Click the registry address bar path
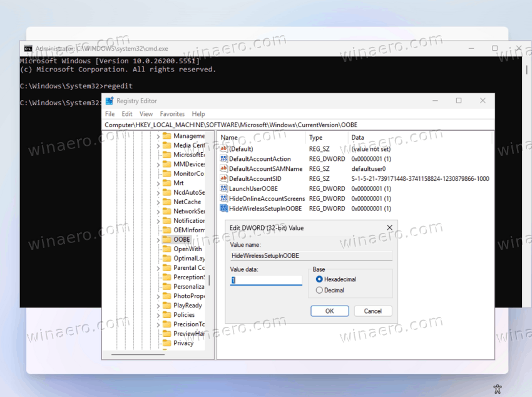This screenshot has height=397, width=532. point(231,125)
